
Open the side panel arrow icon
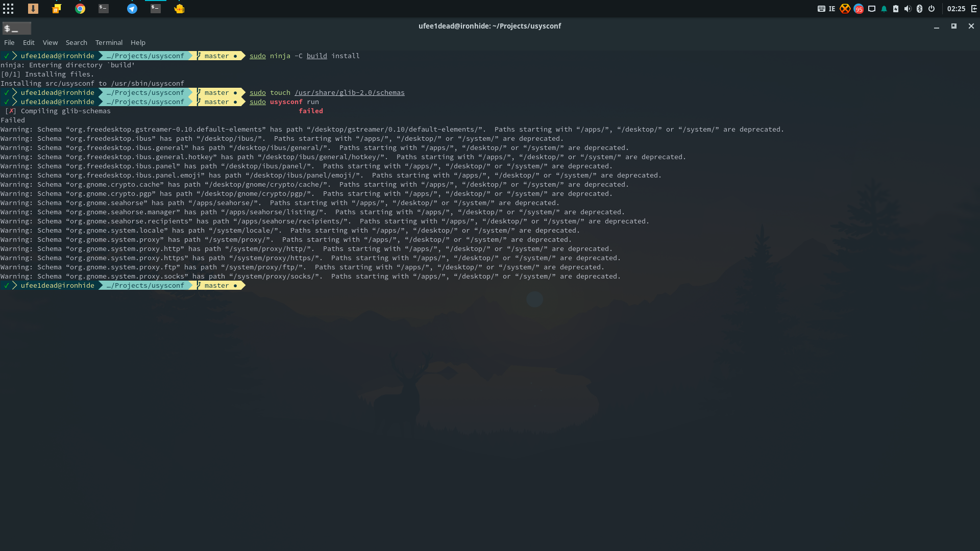[974, 9]
